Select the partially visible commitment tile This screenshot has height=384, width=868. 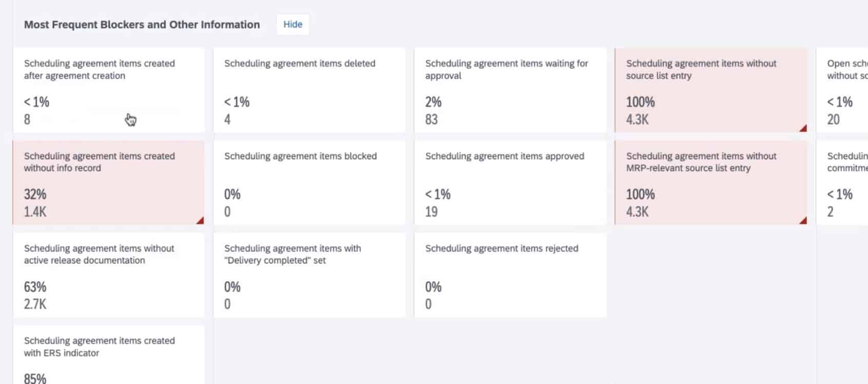tap(842, 183)
